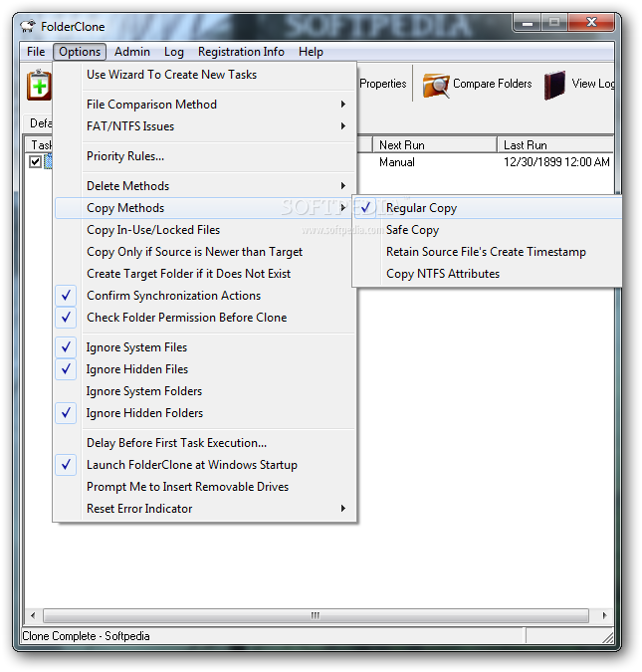
Task: Toggle the task row checkbox
Action: tap(35, 162)
